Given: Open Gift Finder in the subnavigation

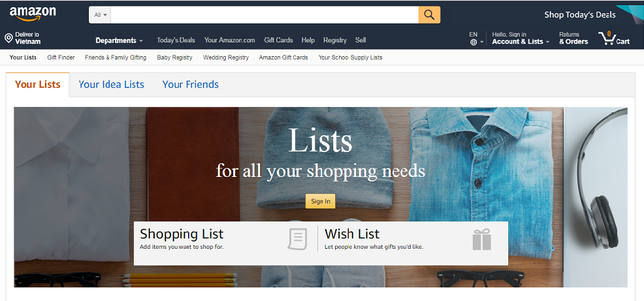Looking at the screenshot, I should (x=61, y=57).
